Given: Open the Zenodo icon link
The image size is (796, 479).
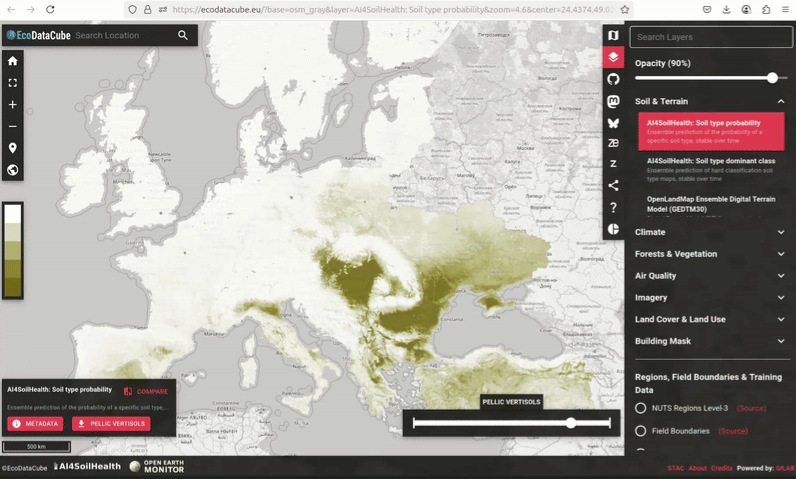Looking at the screenshot, I should coord(613,143).
